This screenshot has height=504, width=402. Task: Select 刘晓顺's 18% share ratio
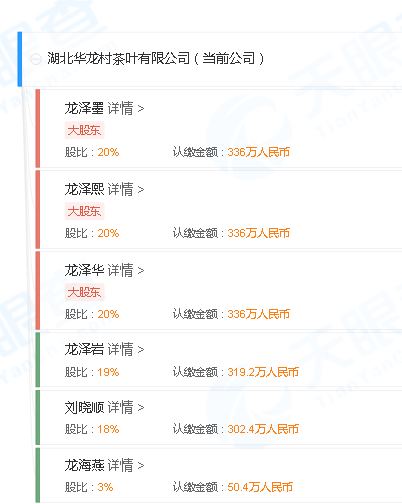click(108, 429)
